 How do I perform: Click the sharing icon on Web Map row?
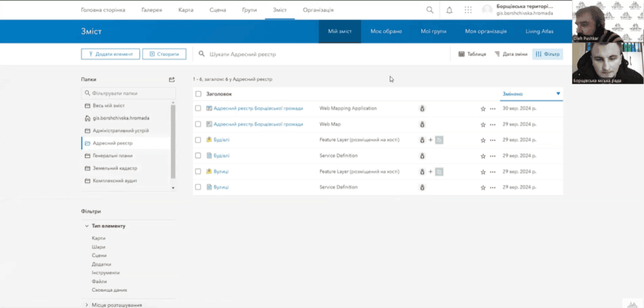[423, 124]
